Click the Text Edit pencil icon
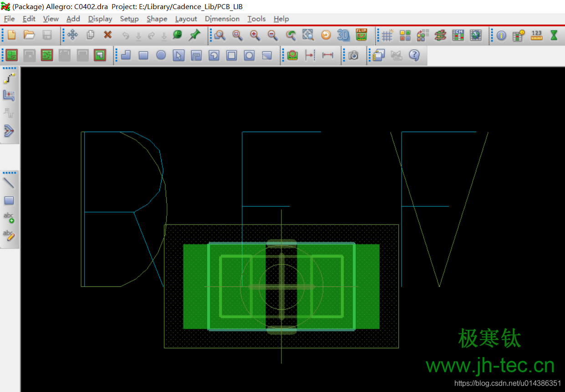 coord(9,235)
